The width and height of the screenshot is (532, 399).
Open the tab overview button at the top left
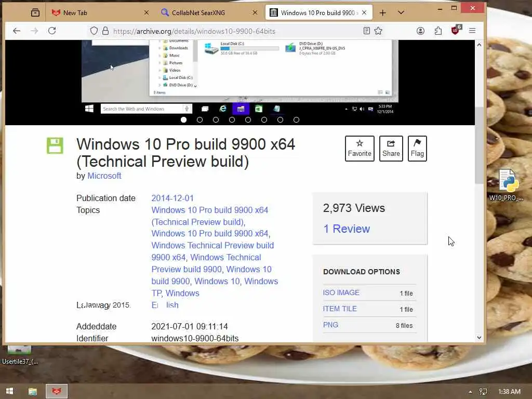[x=35, y=13]
